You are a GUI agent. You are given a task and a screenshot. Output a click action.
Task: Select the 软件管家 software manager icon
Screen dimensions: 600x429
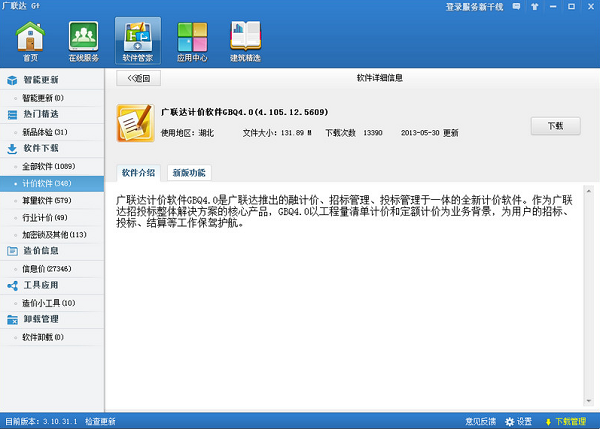pos(137,42)
